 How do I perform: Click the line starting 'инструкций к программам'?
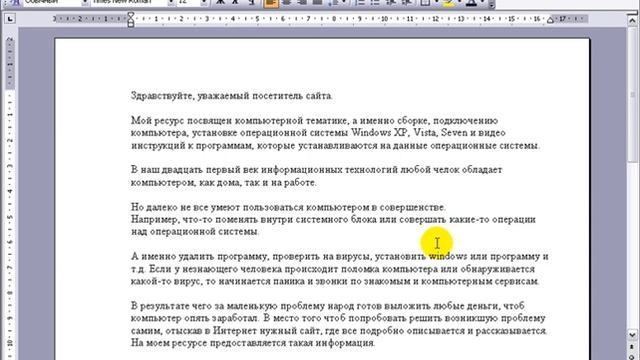(335, 146)
